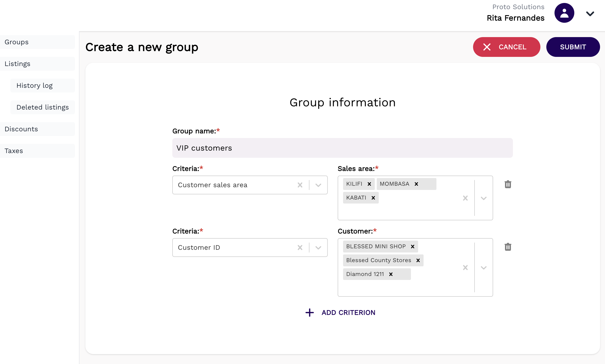Open the Discounts sidebar section

tap(37, 129)
